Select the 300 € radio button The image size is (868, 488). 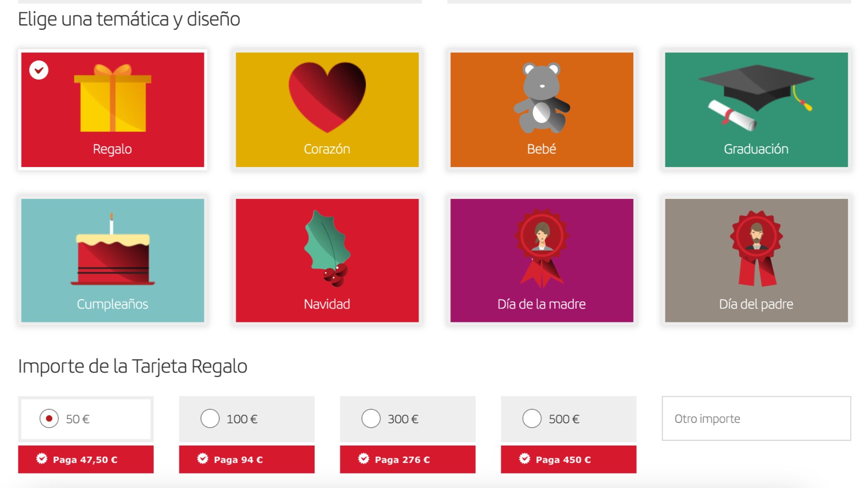pyautogui.click(x=371, y=418)
